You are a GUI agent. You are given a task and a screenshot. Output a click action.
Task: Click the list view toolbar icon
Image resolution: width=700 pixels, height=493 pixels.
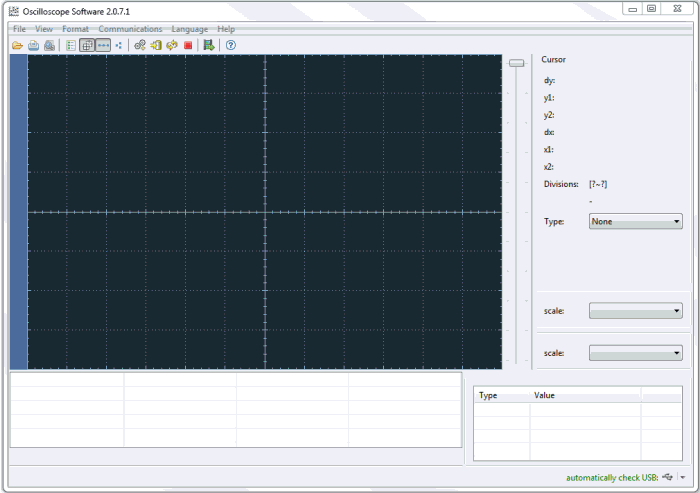[71, 45]
